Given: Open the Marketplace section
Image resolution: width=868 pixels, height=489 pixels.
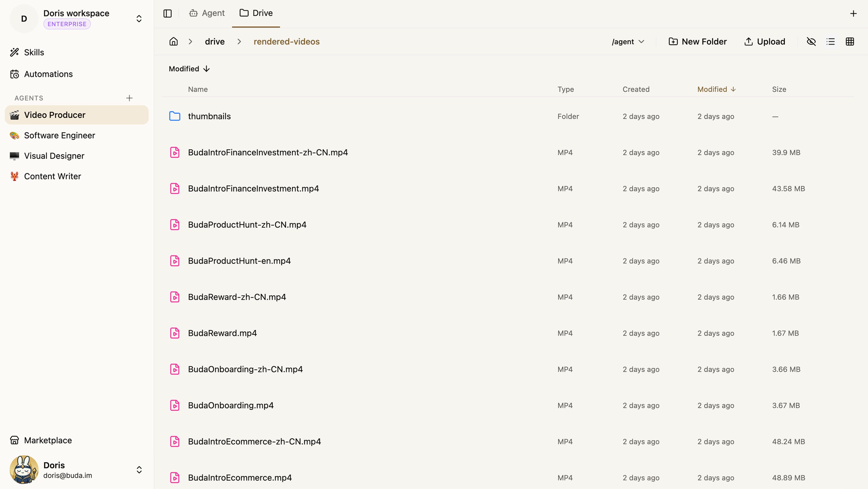Looking at the screenshot, I should click(x=48, y=440).
